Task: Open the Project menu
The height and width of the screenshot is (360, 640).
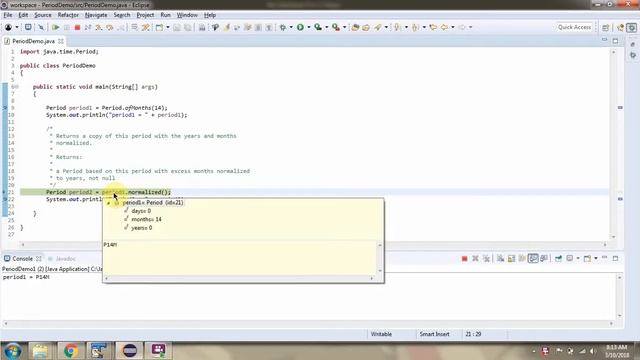Action: coord(145,15)
